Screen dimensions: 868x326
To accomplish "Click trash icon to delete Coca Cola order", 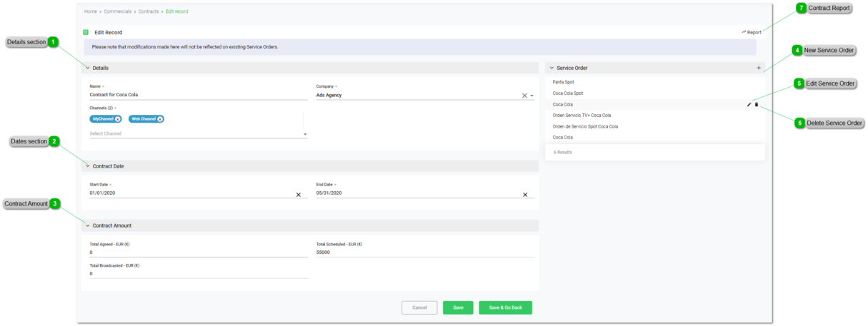I will point(757,105).
